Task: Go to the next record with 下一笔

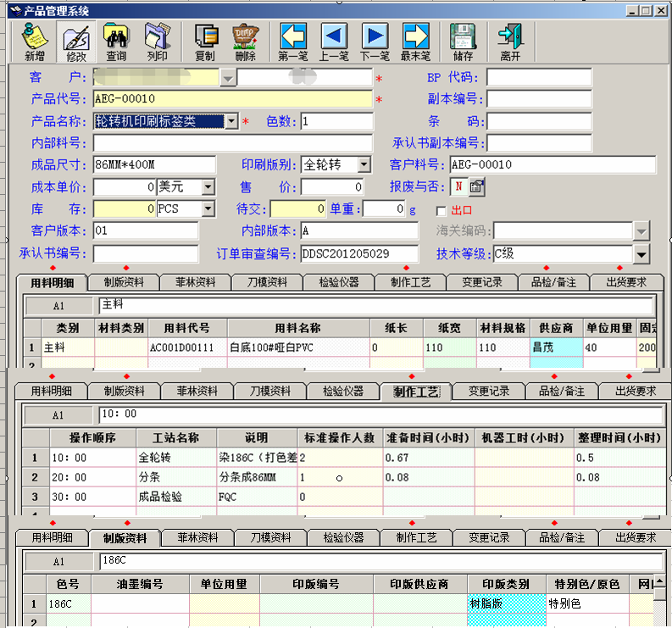Action: [375, 42]
